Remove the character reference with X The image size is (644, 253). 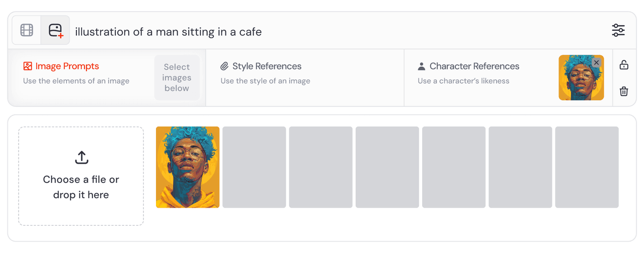click(596, 62)
